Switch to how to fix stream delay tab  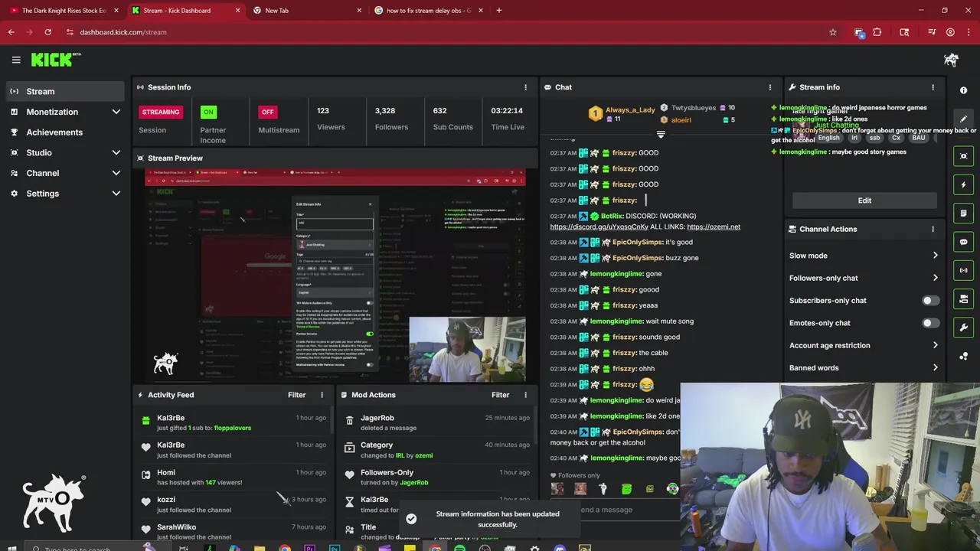pos(429,11)
